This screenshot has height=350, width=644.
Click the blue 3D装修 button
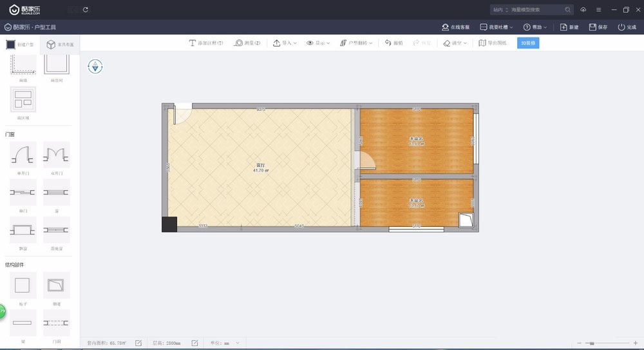coord(528,43)
